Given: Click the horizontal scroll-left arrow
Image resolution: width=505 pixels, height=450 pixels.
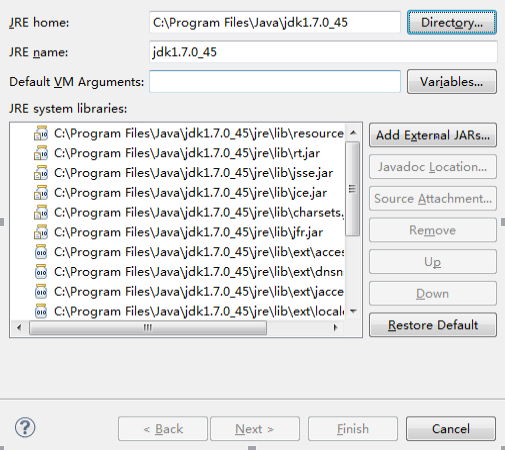Looking at the screenshot, I should pos(19,328).
